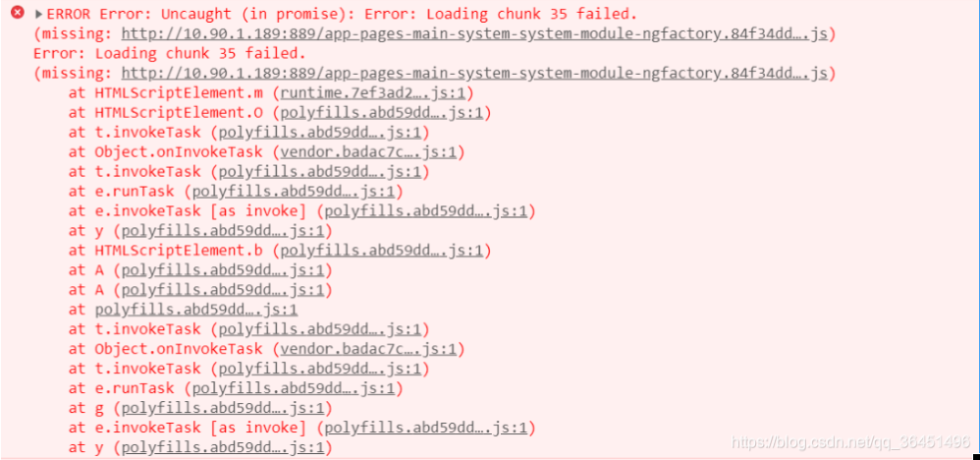Expand the ERROR message disclosure triangle
The width and height of the screenshot is (980, 460).
point(38,14)
